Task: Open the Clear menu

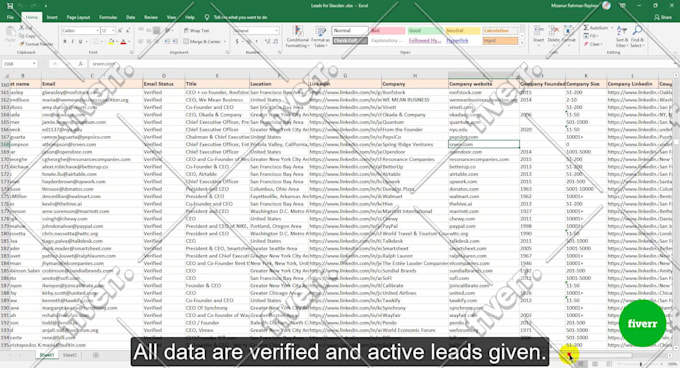Action: [593, 44]
